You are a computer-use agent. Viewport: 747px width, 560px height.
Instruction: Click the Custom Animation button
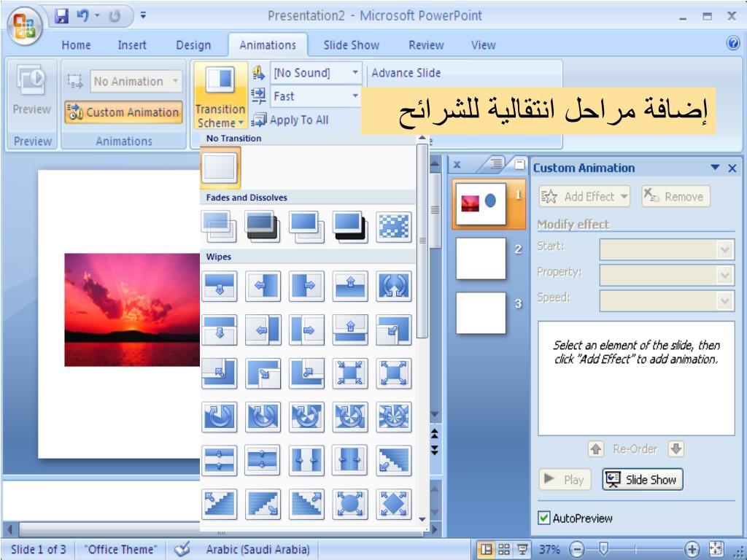pos(124,112)
